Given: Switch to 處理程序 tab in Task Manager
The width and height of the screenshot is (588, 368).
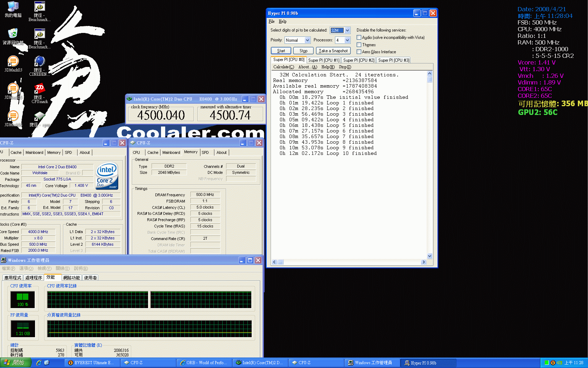Looking at the screenshot, I should tap(34, 278).
